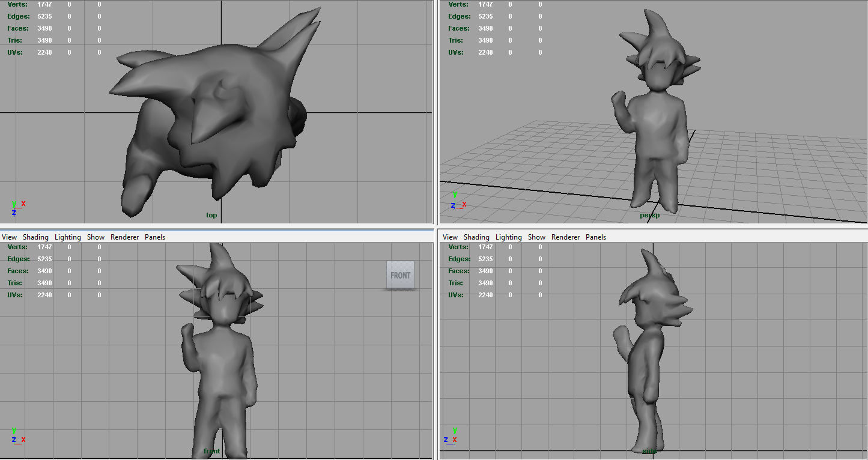Click the 'persp' camera label
868x460 pixels.
[x=649, y=215]
